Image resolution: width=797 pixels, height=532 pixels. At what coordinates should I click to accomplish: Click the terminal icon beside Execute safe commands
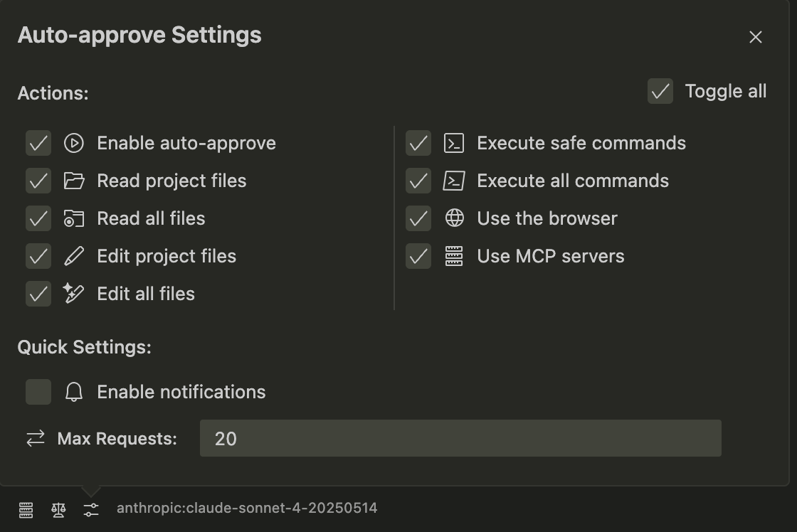click(x=454, y=143)
